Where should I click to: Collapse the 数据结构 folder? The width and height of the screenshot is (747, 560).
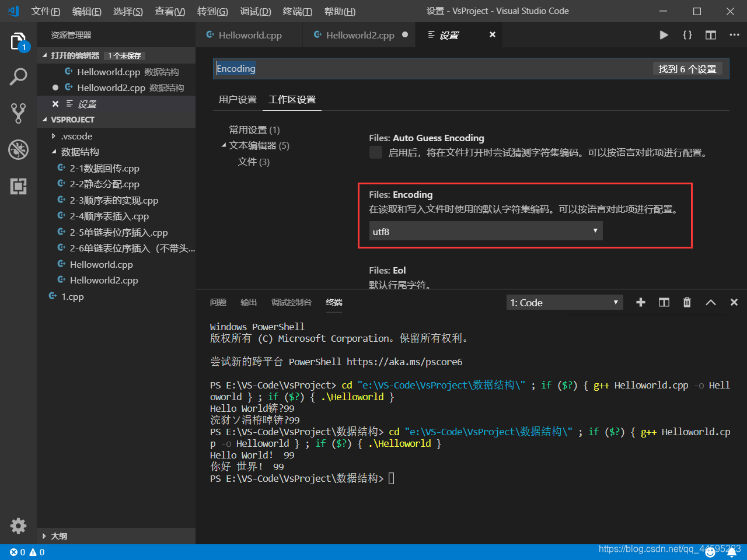tap(54, 152)
